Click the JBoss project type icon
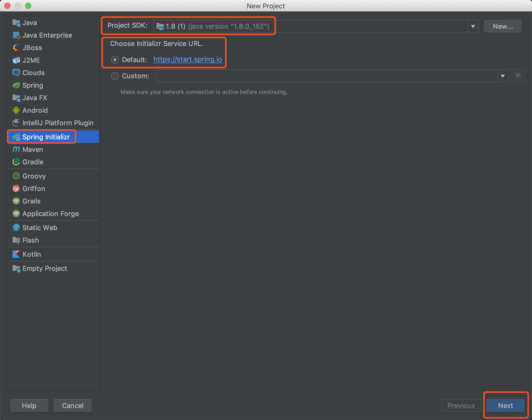The width and height of the screenshot is (532, 420). point(16,48)
